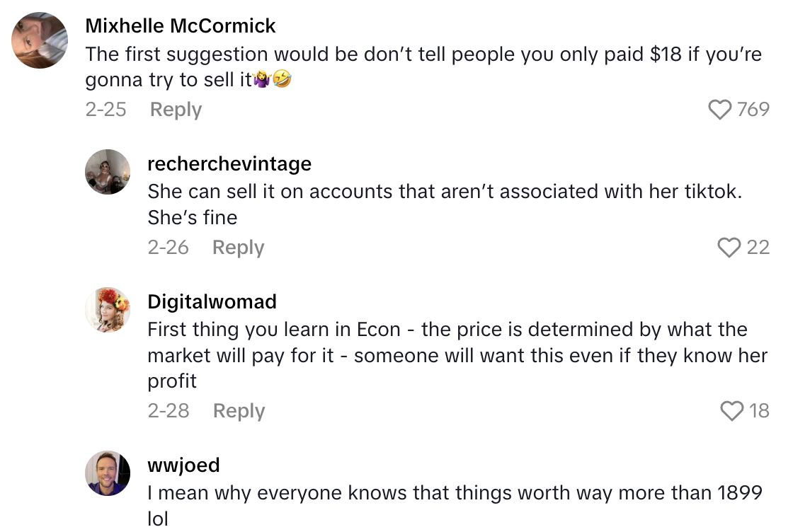Image resolution: width=793 pixels, height=532 pixels.
Task: Like Digitalwomad's Econ reply via heart icon
Action: tap(731, 411)
